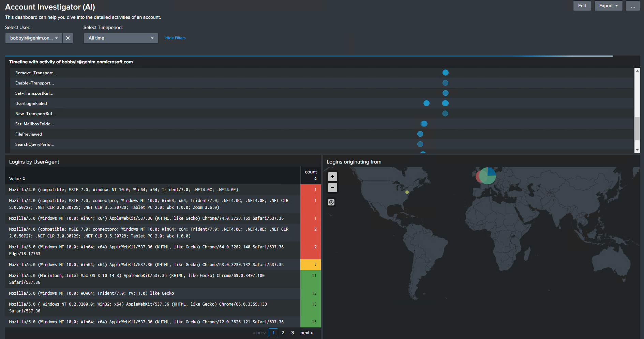Click the Set-TransportRul timeline event dot
The image size is (644, 339).
445,93
